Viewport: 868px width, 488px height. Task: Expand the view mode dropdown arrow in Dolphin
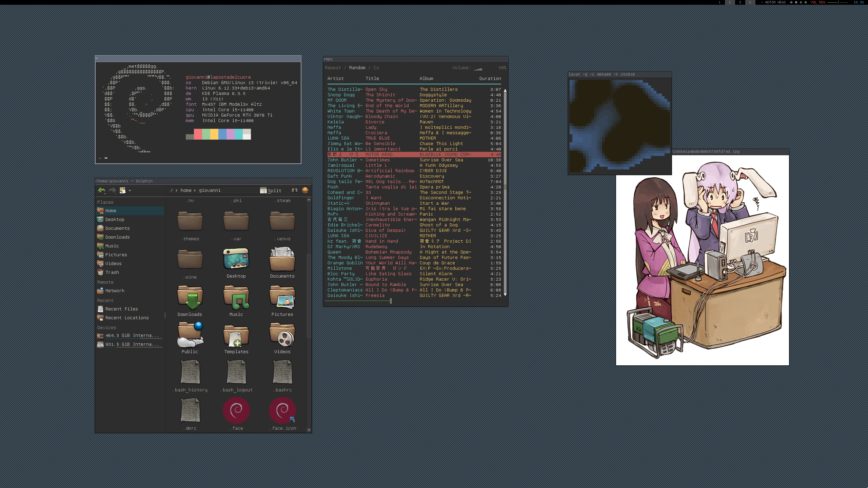pyautogui.click(x=130, y=190)
